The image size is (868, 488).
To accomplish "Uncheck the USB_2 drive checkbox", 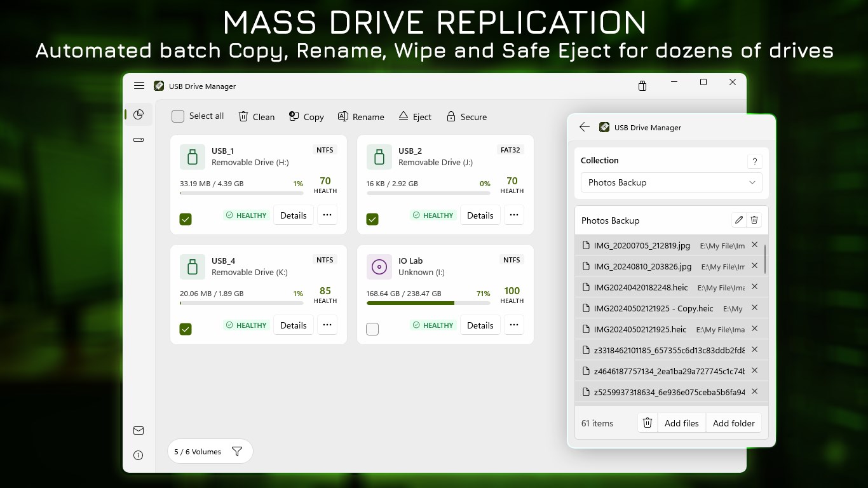I will (372, 219).
